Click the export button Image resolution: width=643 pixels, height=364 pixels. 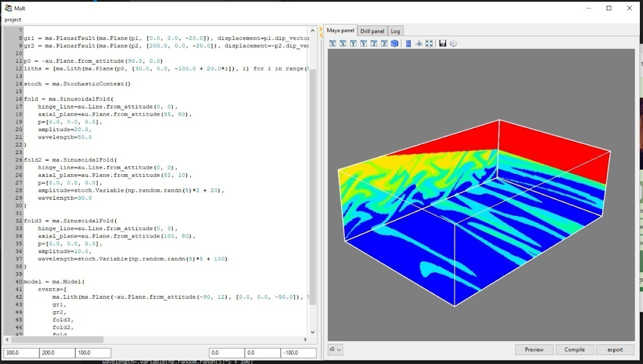[x=615, y=350]
